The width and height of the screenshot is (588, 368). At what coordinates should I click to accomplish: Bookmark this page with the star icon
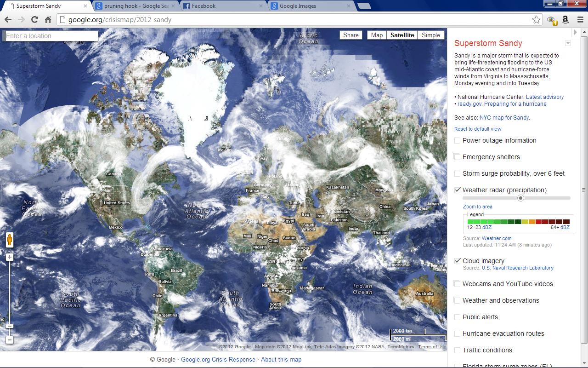pyautogui.click(x=536, y=19)
